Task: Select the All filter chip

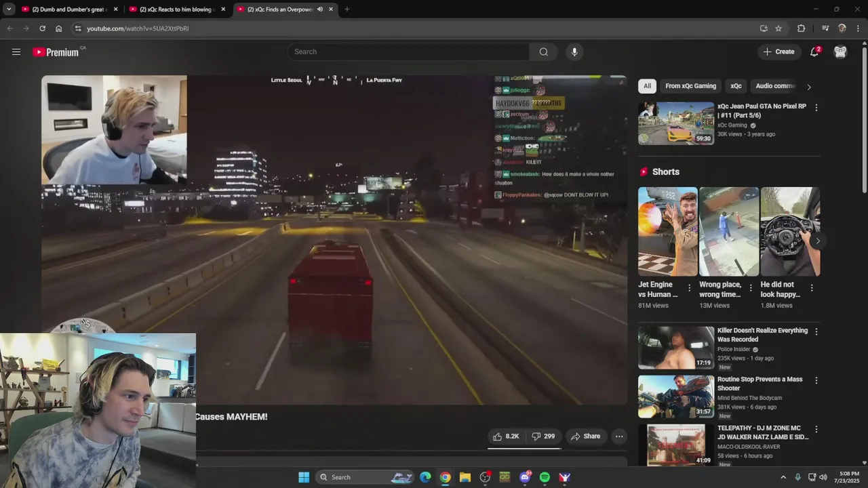Action: (x=647, y=86)
